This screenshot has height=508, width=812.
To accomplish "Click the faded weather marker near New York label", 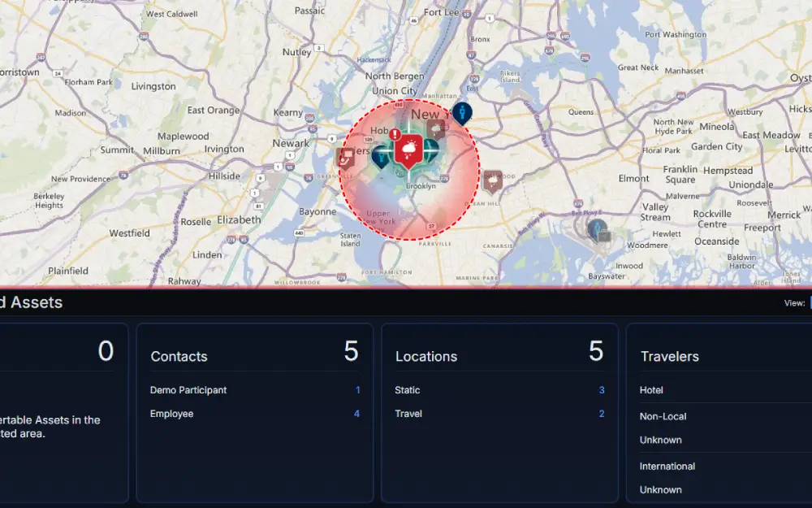I will pos(435,129).
